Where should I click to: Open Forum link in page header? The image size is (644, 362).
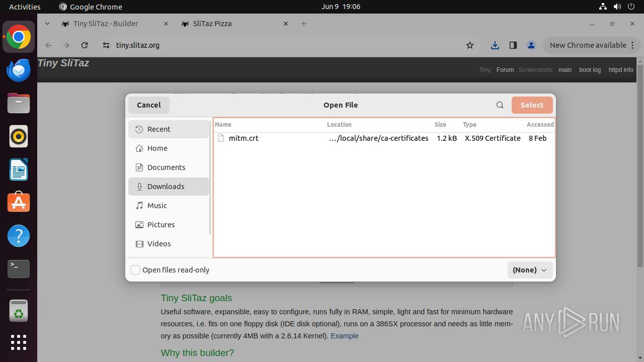pos(505,70)
